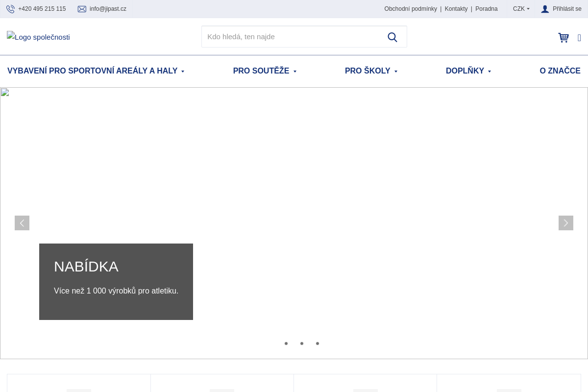The width and height of the screenshot is (588, 392).
Task: Click the envelope icon next to info@jipast.cz
Action: point(82,9)
